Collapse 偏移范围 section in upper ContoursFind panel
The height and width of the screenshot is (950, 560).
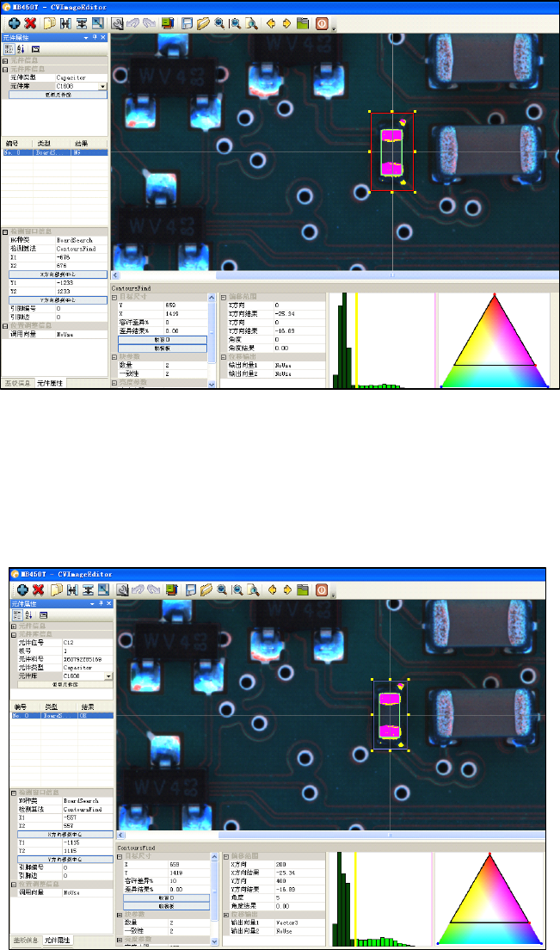click(224, 297)
